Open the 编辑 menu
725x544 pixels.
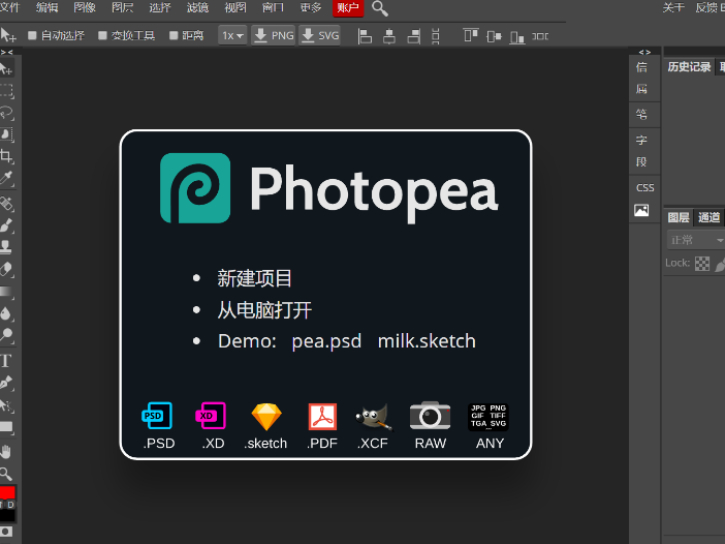coord(47,7)
